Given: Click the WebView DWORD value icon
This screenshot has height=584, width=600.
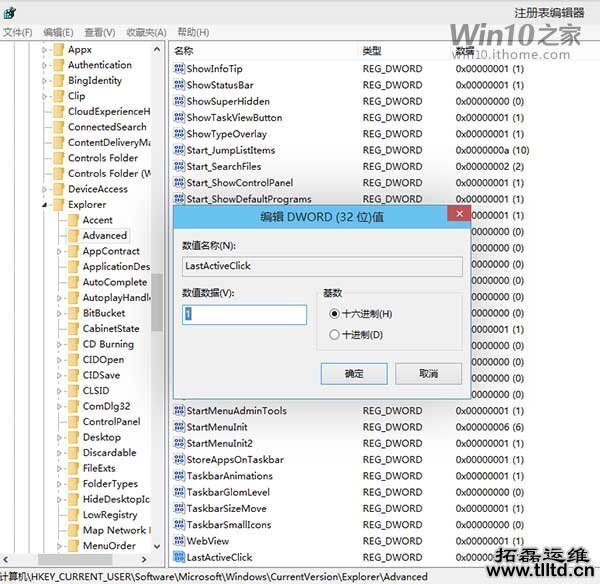Looking at the screenshot, I should pos(179,541).
